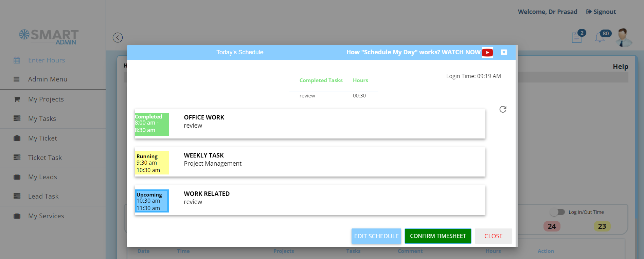Click the user profile avatar
Image resolution: width=644 pixels, height=259 pixels.
624,37
